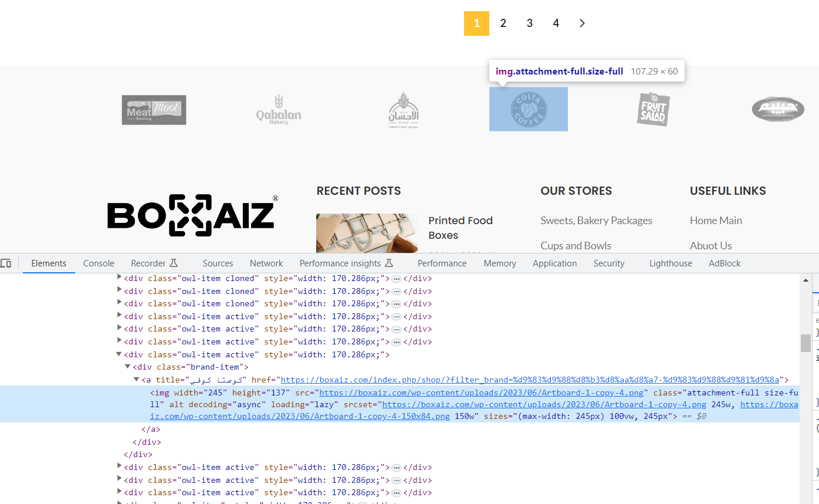Open the AdBlock tab
This screenshot has height=504, width=819.
point(725,263)
